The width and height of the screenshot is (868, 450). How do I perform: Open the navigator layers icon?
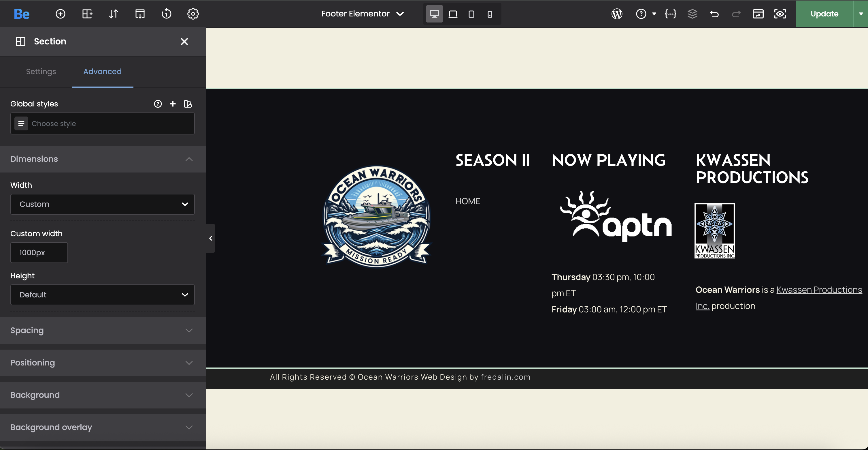pos(692,14)
